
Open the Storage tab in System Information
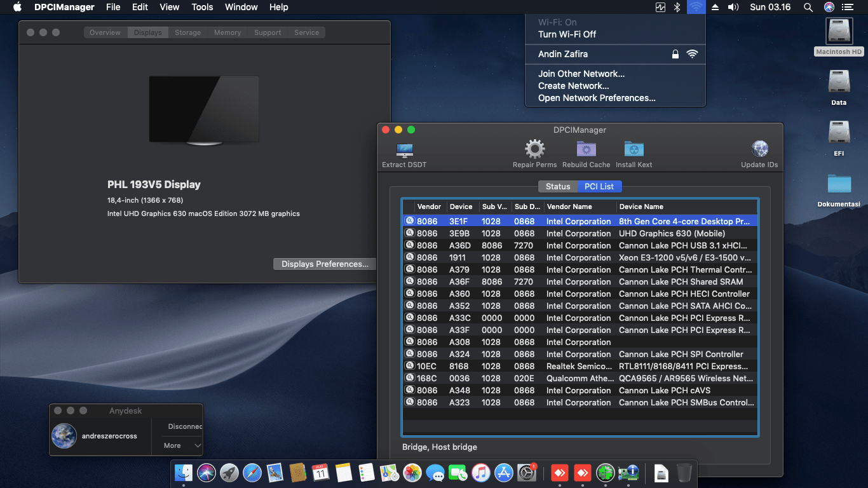pyautogui.click(x=187, y=32)
